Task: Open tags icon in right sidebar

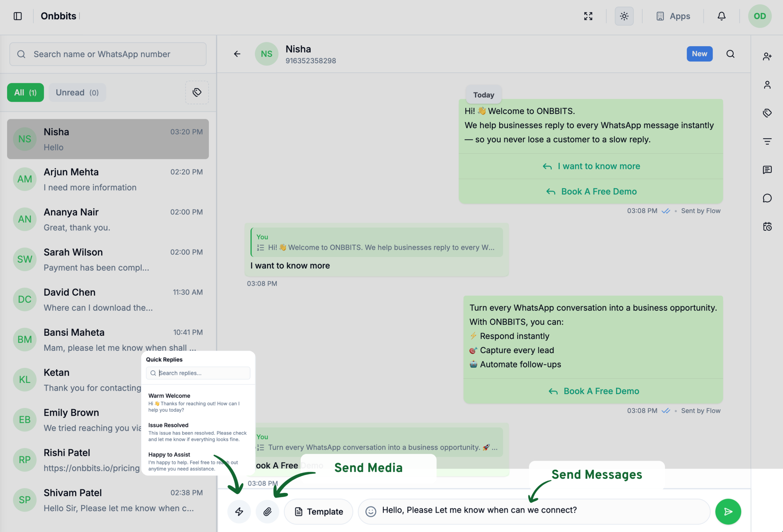Action: (x=767, y=113)
